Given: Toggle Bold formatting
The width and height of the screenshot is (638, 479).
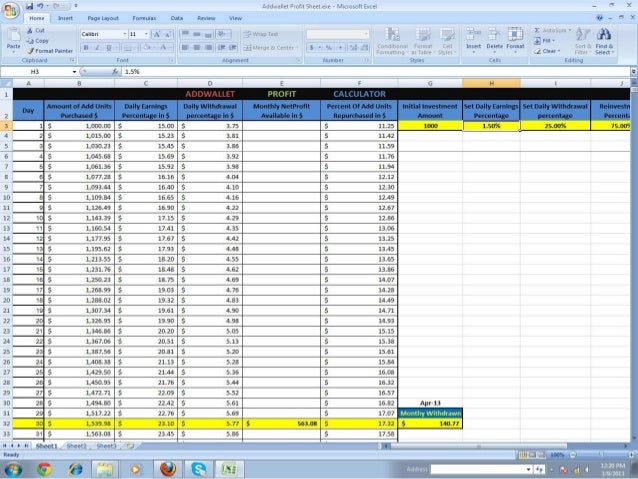Looking at the screenshot, I should (86, 48).
